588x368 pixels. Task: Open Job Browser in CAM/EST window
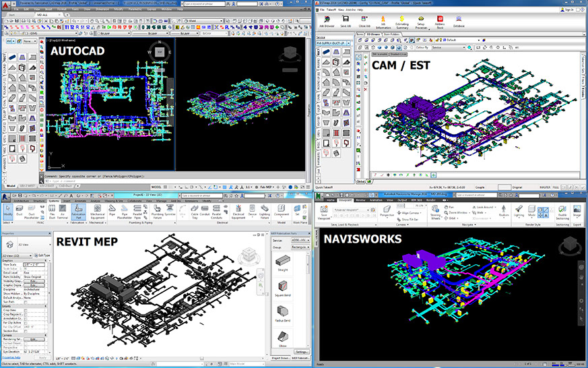(x=327, y=22)
